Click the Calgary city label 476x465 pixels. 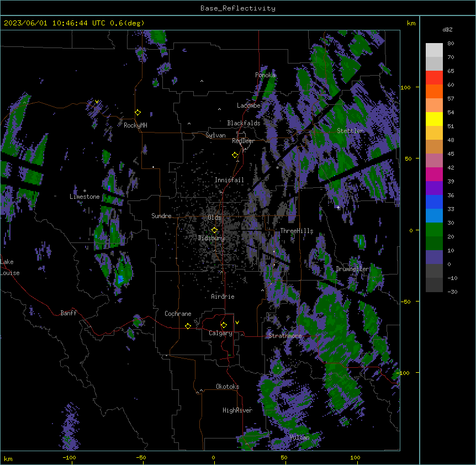coord(221,333)
